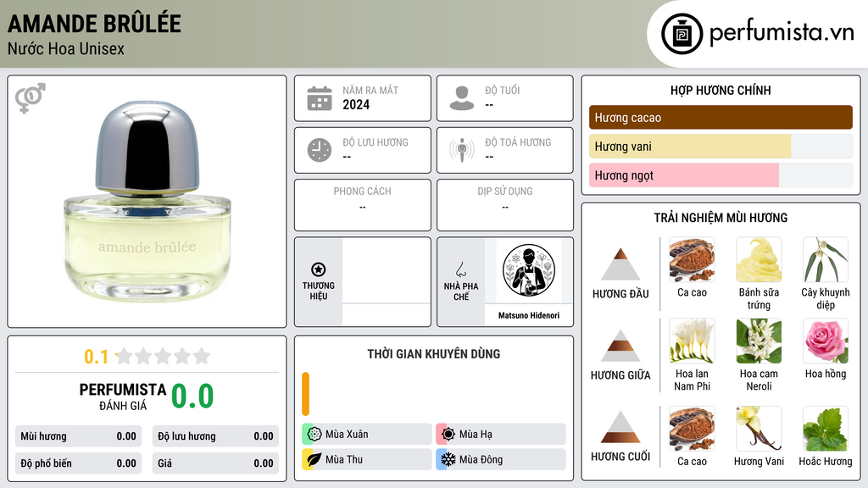
Task: Click the calendar icon beside Năm ra mắt
Action: click(320, 98)
